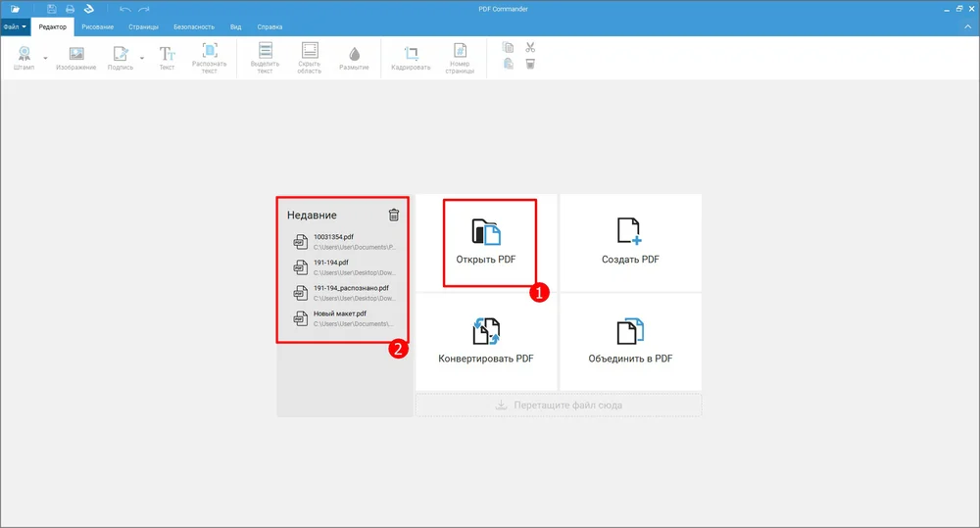The height and width of the screenshot is (528, 980).
Task: Select the Штамп stamp tool
Action: 24,58
